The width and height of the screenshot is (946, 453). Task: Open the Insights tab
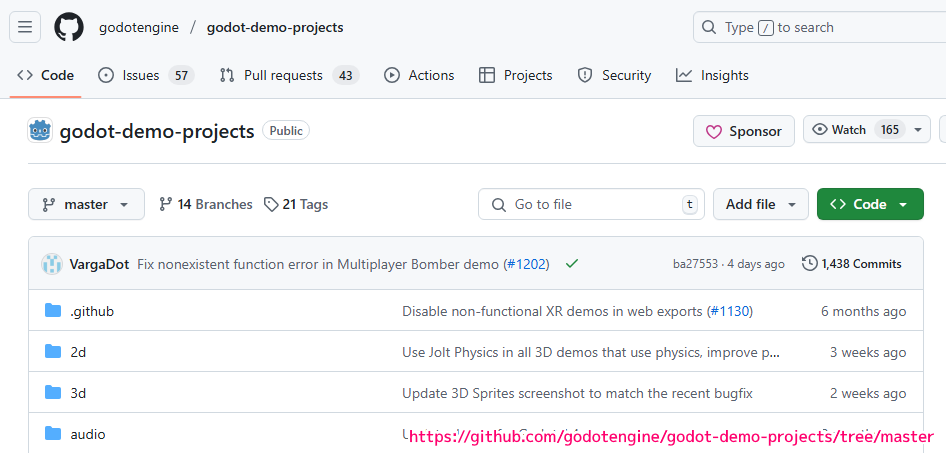(713, 75)
